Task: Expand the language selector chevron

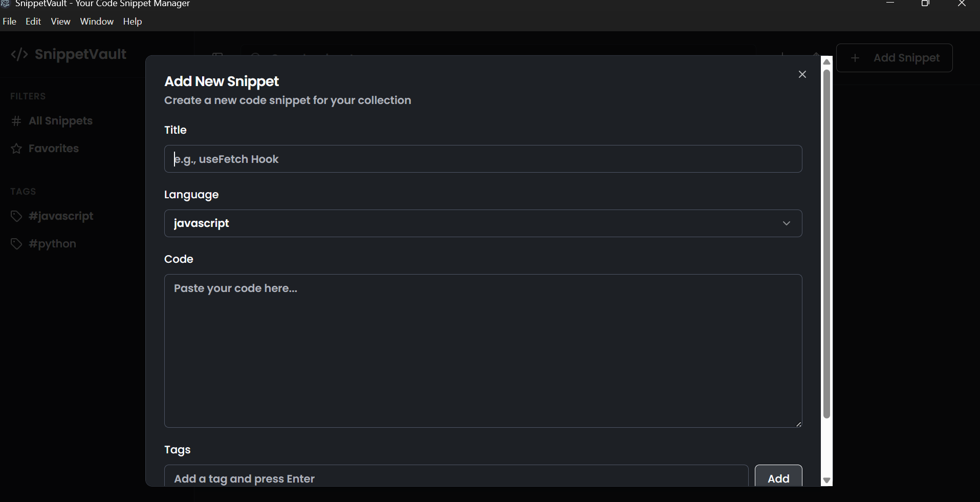Action: (787, 223)
